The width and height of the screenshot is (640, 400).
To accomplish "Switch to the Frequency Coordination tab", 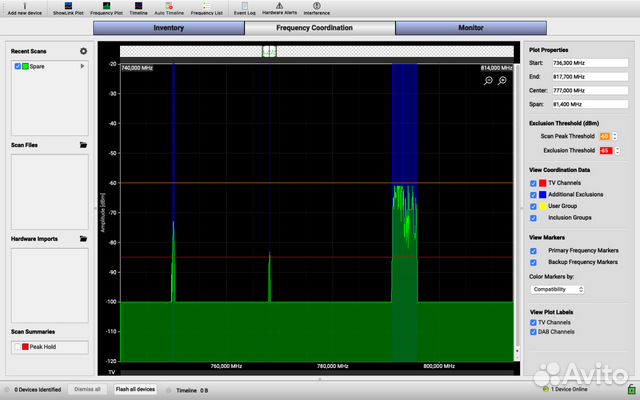I will tap(320, 28).
